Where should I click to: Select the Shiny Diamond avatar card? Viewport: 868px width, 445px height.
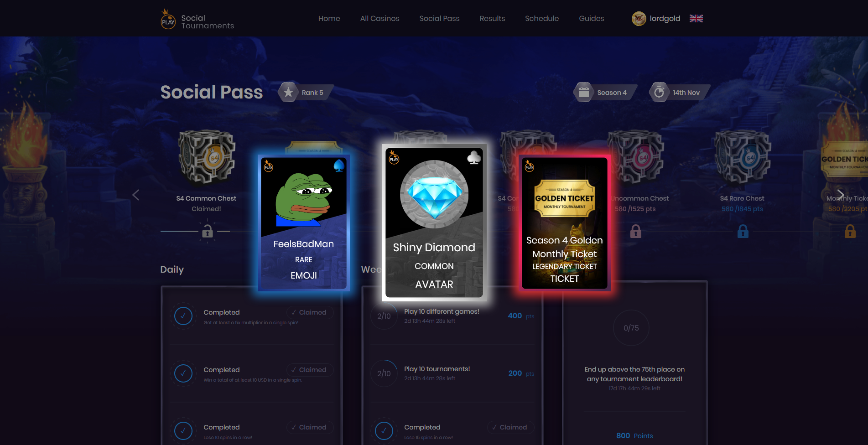point(434,222)
